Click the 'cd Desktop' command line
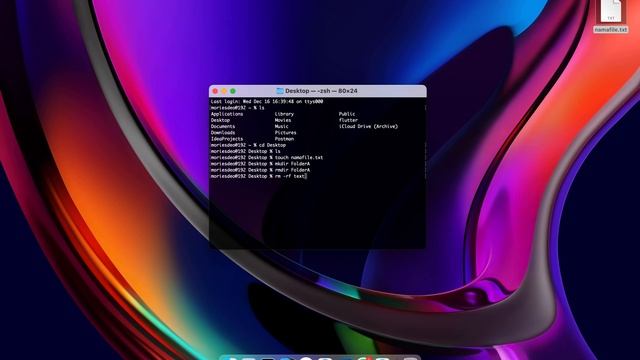 (x=248, y=145)
